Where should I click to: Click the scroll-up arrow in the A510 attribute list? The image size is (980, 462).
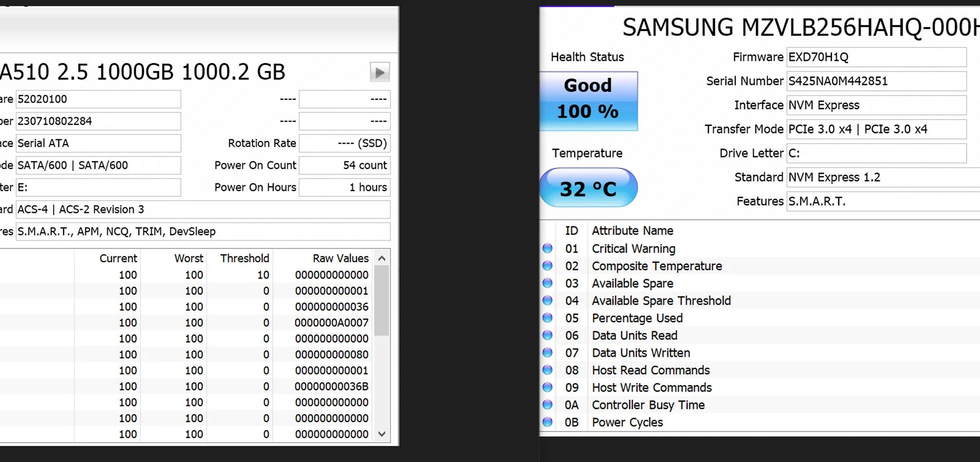[382, 259]
